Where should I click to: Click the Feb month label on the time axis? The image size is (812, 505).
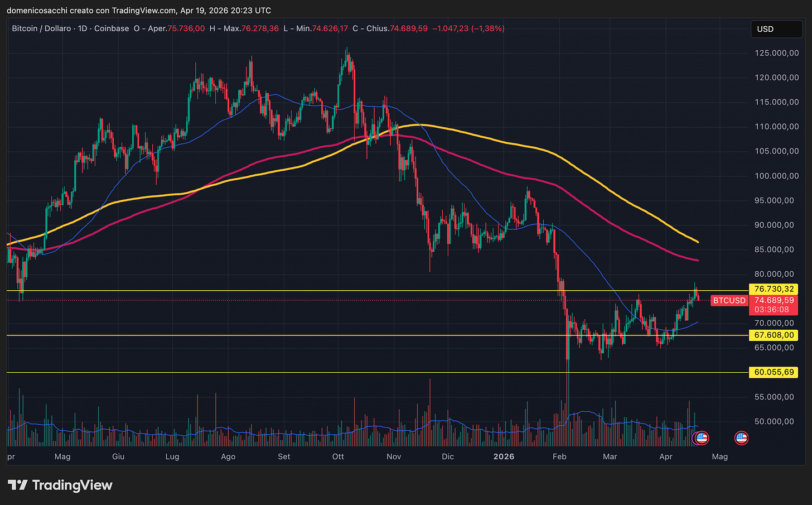point(559,456)
